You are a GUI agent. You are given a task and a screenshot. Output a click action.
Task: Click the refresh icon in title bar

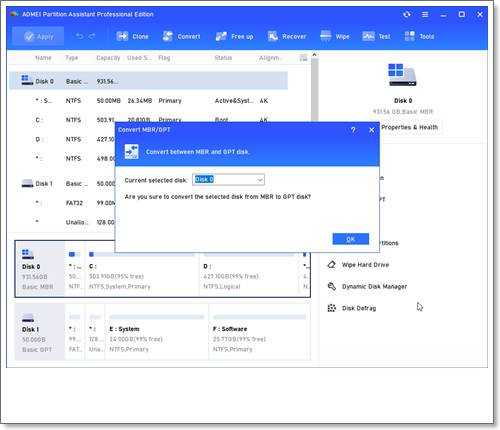tap(407, 14)
